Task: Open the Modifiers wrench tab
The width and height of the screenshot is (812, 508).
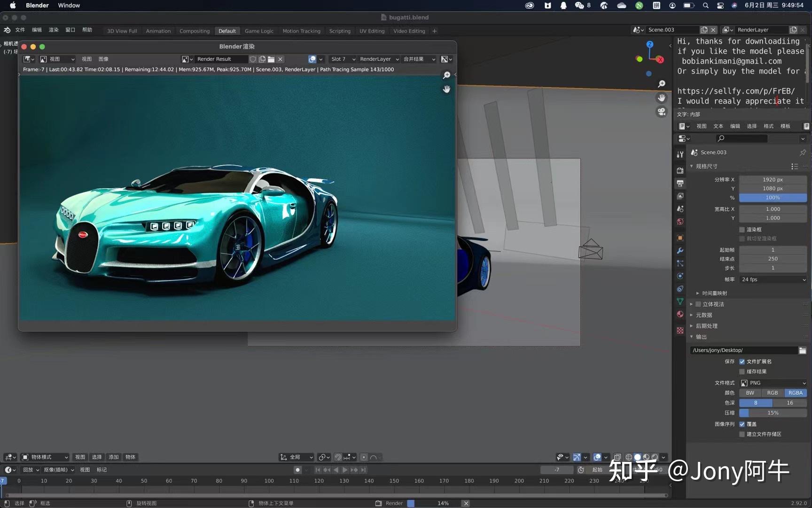Action: coord(680,251)
